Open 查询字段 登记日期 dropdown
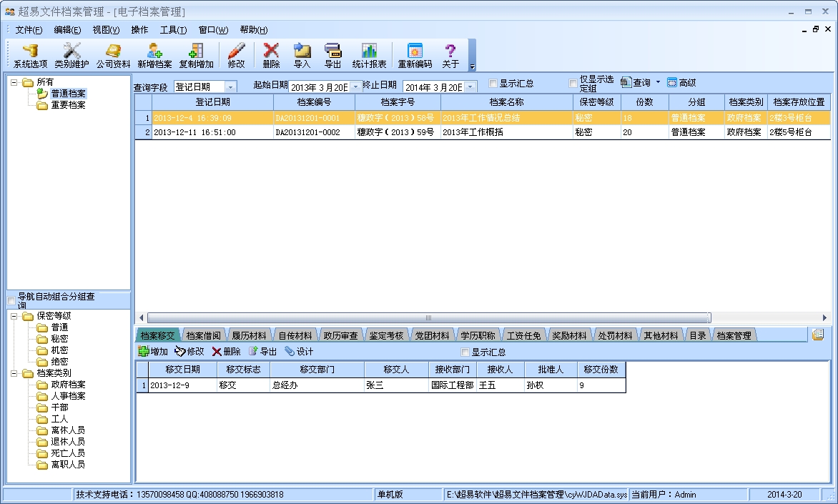Viewport: 838px width, 504px height. 230,87
